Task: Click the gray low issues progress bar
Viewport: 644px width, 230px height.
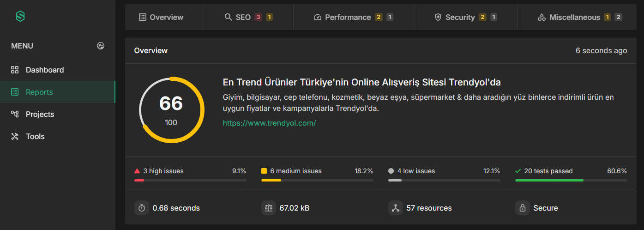Action: (x=444, y=180)
